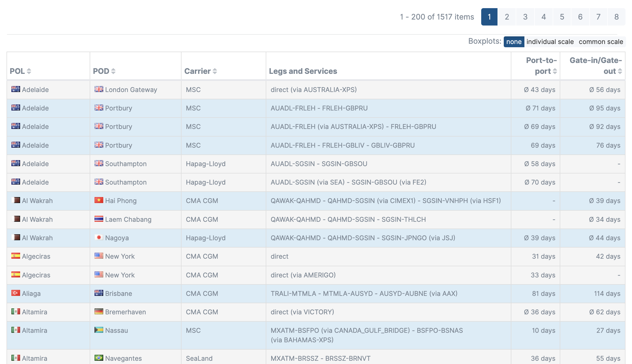Click Turkey flag beside Aliaga

point(16,293)
